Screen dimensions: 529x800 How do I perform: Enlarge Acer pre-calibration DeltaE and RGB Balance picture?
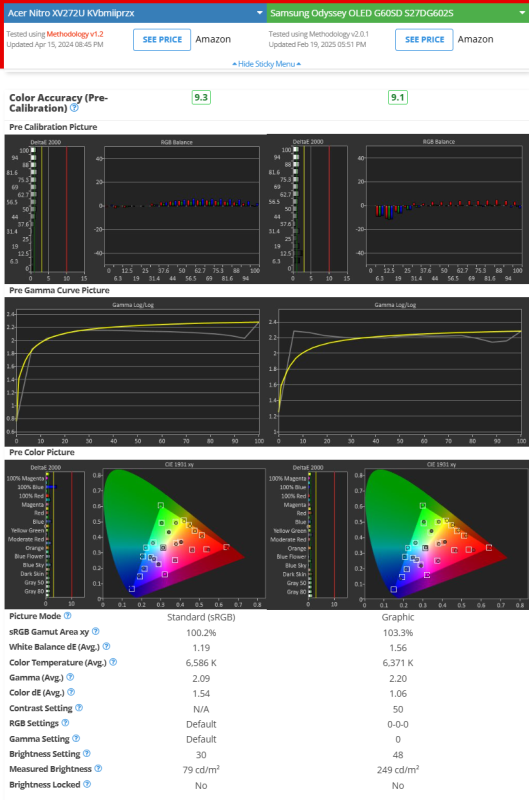(x=136, y=209)
